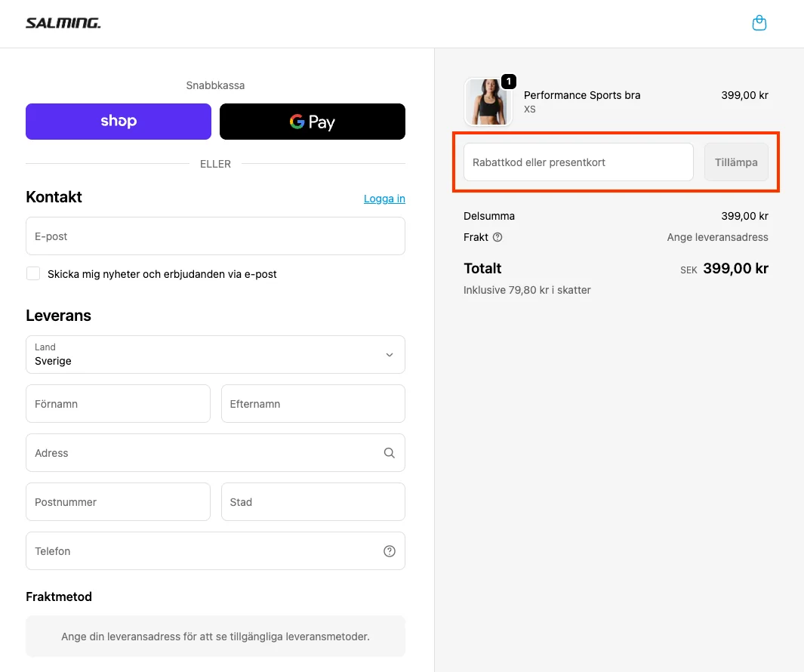Click the Snabbkassa label
The width and height of the screenshot is (804, 672).
coord(215,85)
